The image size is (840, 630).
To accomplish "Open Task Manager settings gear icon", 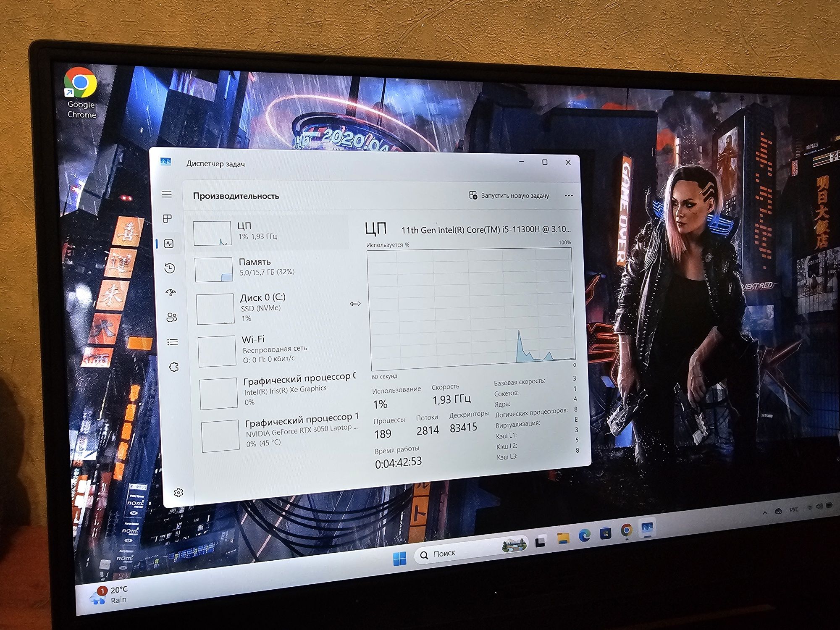I will coord(178,492).
